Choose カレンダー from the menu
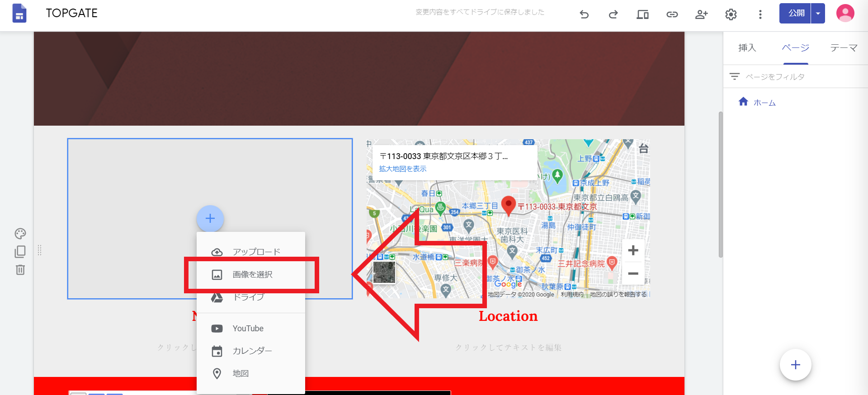The width and height of the screenshot is (868, 395). [251, 351]
